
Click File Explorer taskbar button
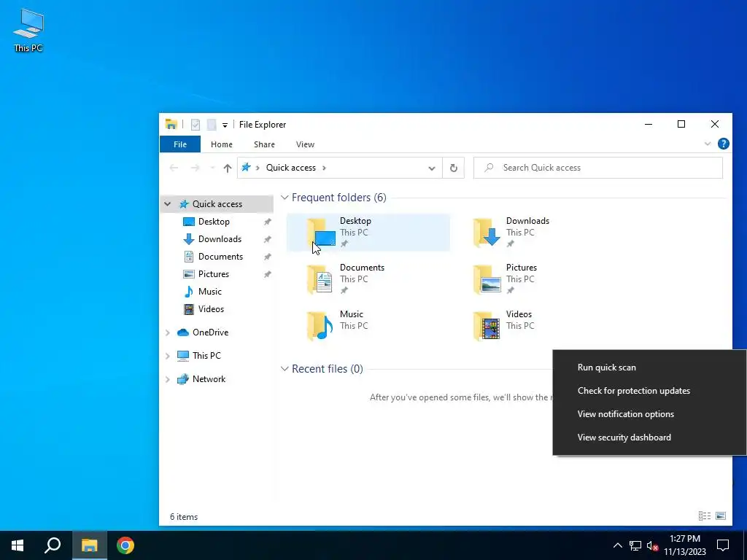click(89, 545)
